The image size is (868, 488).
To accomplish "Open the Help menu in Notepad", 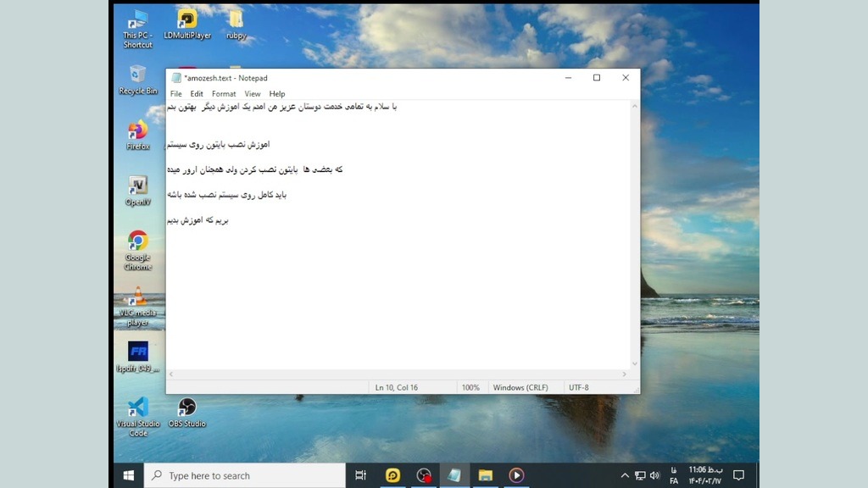I will [x=277, y=94].
